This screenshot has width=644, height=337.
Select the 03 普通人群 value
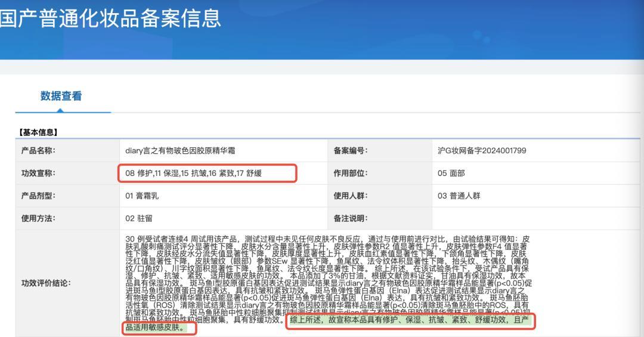[459, 196]
